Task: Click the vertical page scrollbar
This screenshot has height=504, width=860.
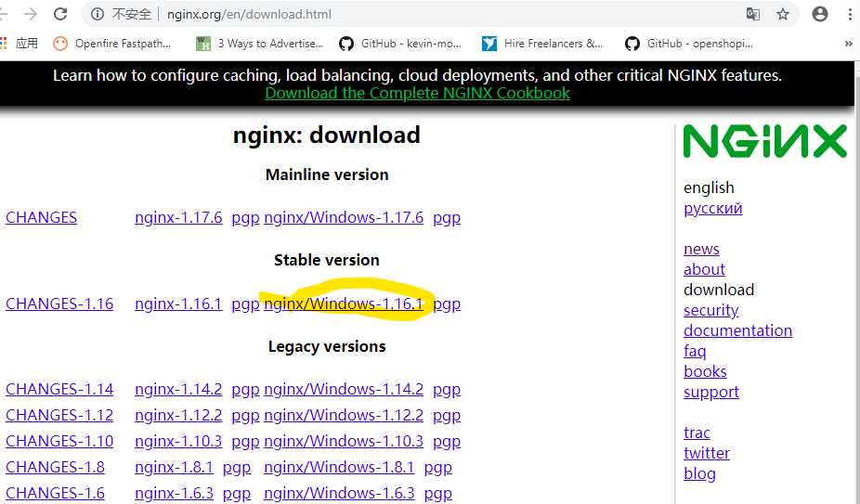Action: tap(856, 282)
